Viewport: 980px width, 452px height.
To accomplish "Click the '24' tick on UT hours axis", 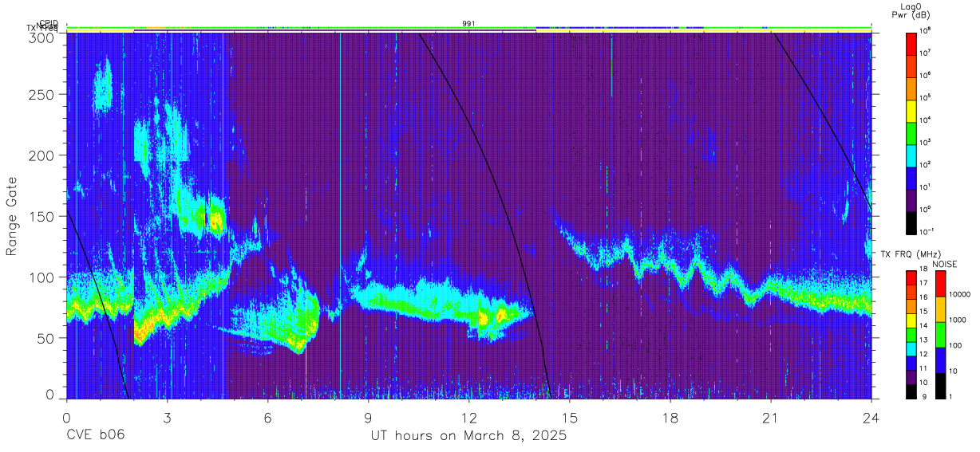I will pos(871,417).
